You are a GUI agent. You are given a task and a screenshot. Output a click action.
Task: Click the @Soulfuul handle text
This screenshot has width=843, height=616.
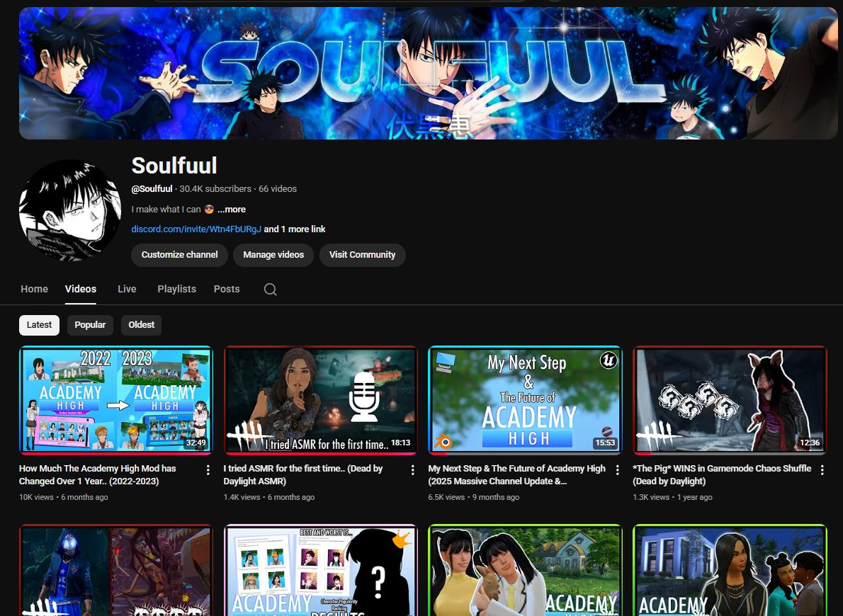(152, 188)
